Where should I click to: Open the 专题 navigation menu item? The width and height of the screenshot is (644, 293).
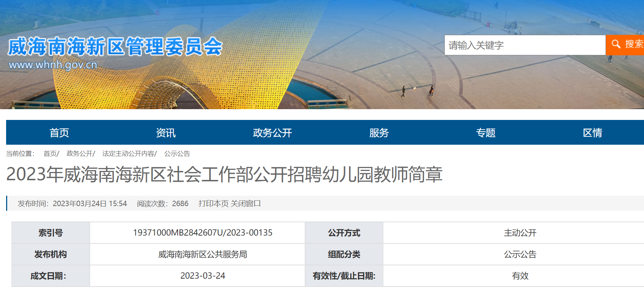tap(486, 133)
